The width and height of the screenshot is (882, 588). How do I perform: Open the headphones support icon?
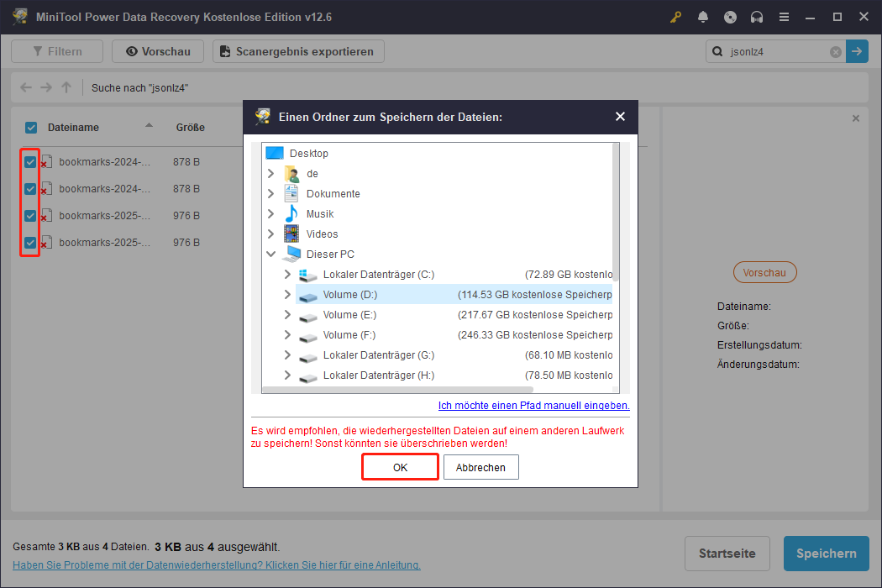(757, 17)
